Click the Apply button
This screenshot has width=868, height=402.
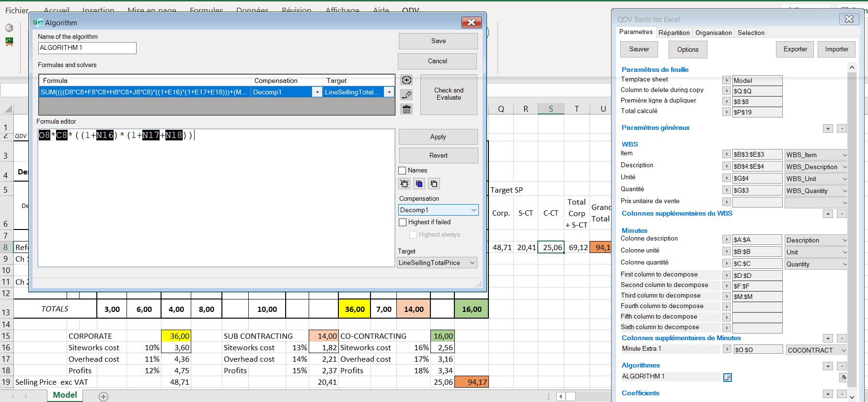pyautogui.click(x=438, y=137)
